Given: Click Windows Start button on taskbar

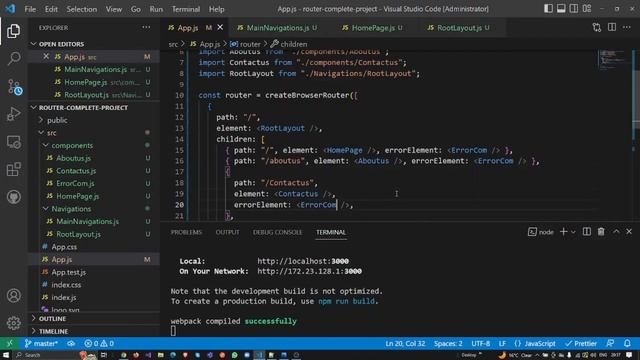Looking at the screenshot, I should click(x=6, y=355).
